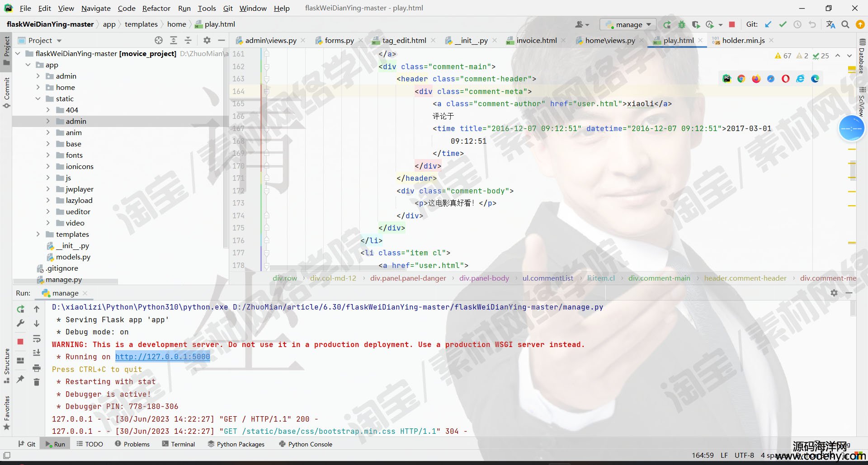
Task: Expand the admin folder under app
Action: pos(38,76)
